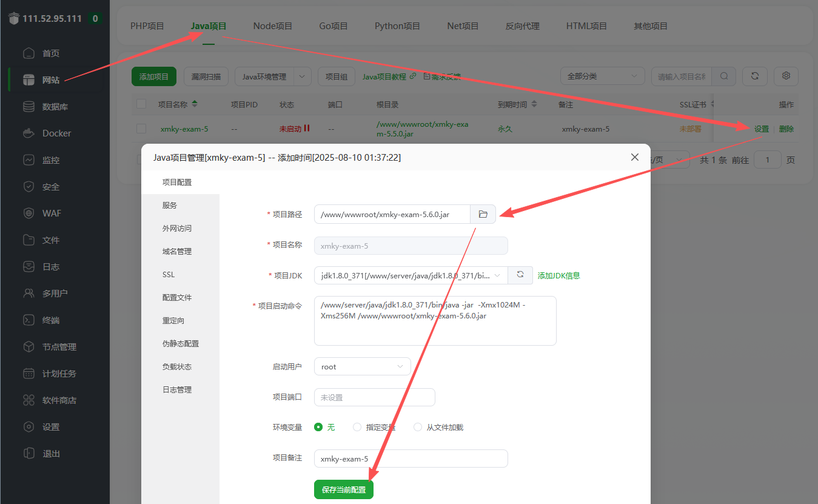Open Docker in the left sidebar
Screen dimensions: 818x504
click(56, 133)
